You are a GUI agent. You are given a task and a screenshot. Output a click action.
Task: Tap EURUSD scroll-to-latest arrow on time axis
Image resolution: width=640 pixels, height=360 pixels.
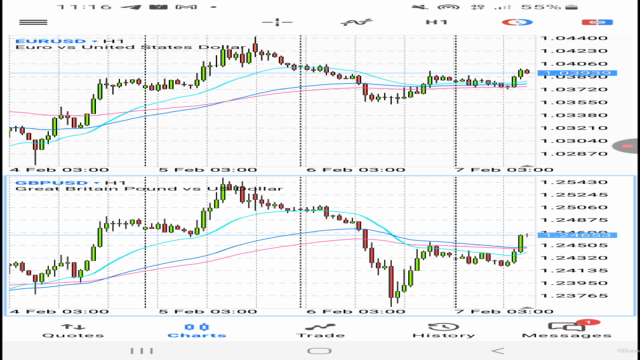(x=527, y=166)
